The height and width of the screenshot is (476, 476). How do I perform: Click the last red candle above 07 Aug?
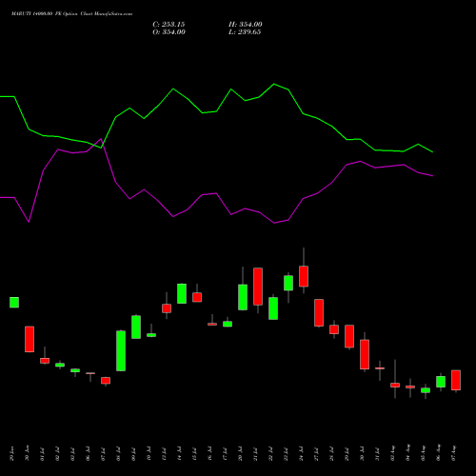coord(456,380)
